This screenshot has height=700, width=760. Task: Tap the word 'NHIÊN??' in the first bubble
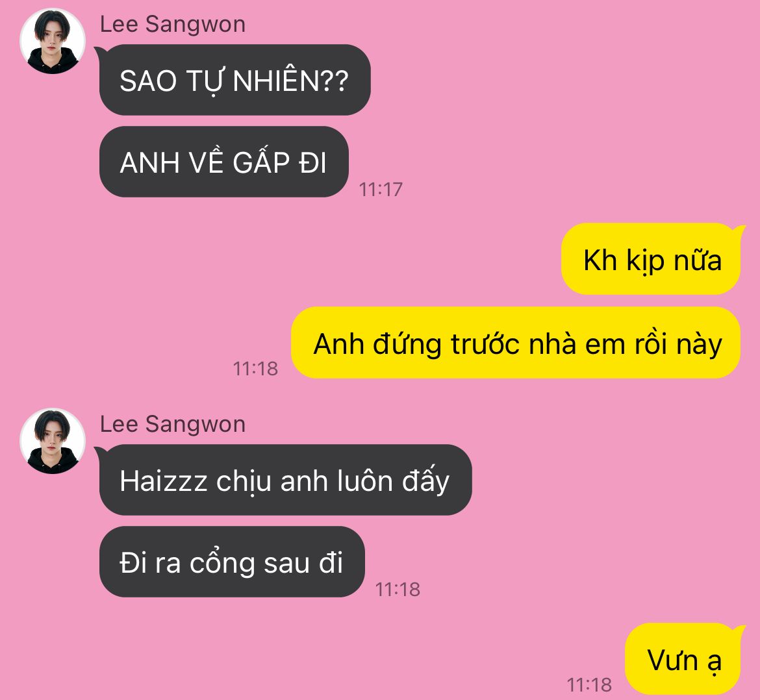point(290,81)
